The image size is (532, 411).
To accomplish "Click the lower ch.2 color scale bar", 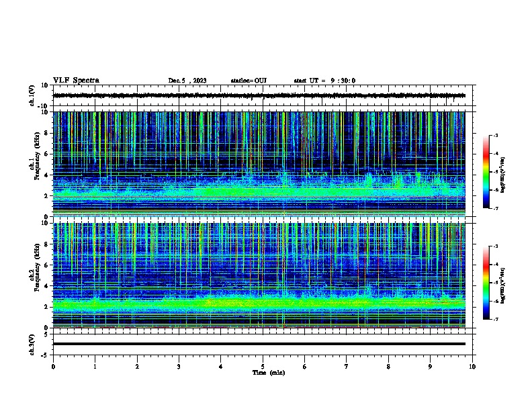I will pos(486,283).
